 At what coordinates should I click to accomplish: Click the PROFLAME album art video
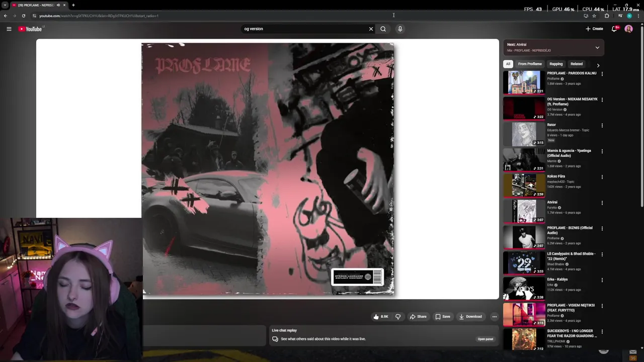click(268, 169)
